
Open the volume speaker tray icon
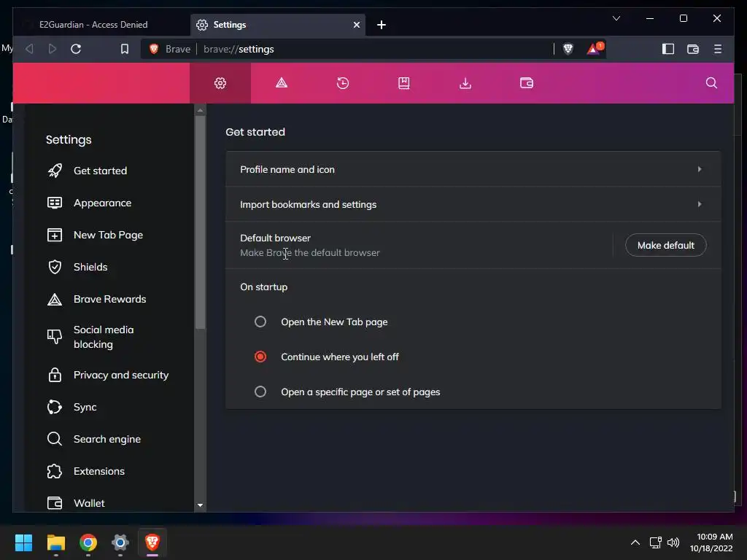point(673,542)
